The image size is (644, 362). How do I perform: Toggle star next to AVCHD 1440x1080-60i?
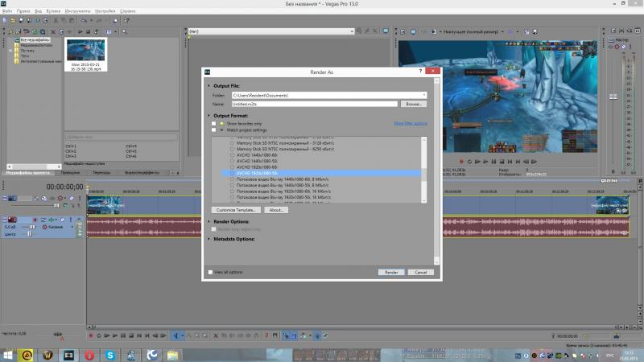232,155
